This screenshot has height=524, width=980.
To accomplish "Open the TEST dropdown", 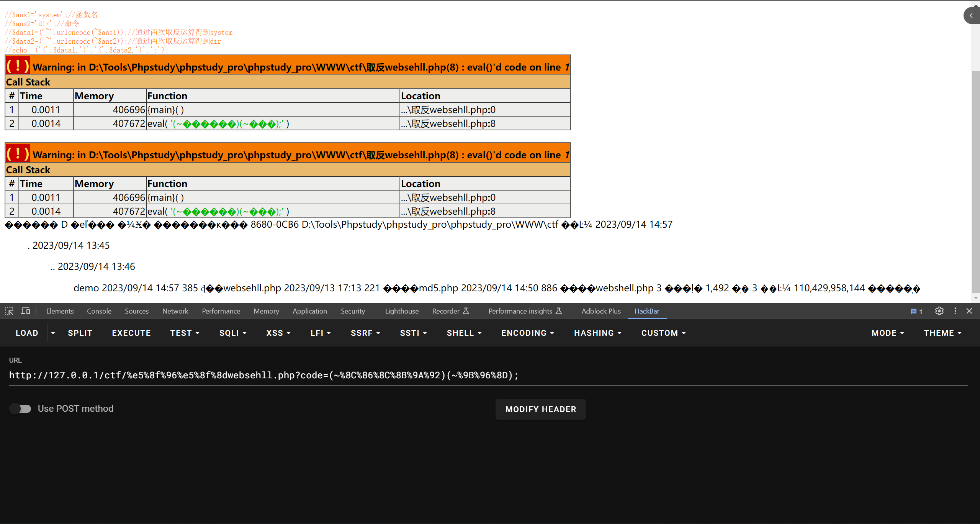I will click(x=185, y=333).
